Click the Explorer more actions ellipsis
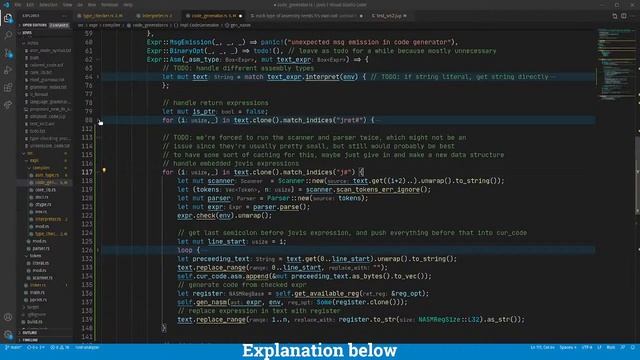640x360 pixels. (64, 16)
